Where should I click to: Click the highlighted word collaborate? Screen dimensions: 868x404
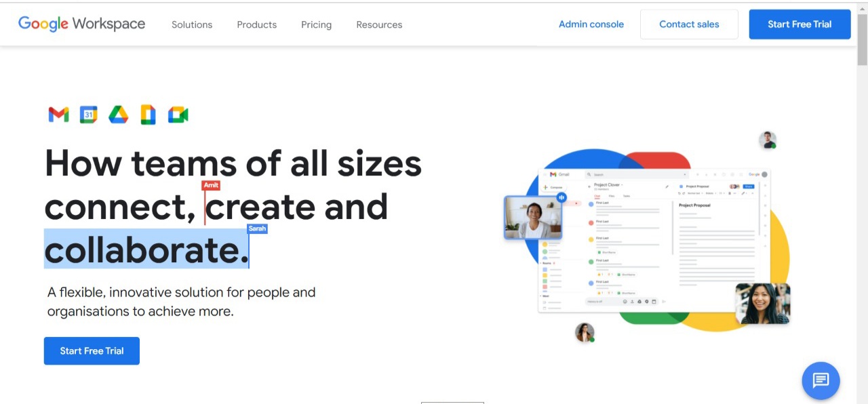tap(146, 249)
